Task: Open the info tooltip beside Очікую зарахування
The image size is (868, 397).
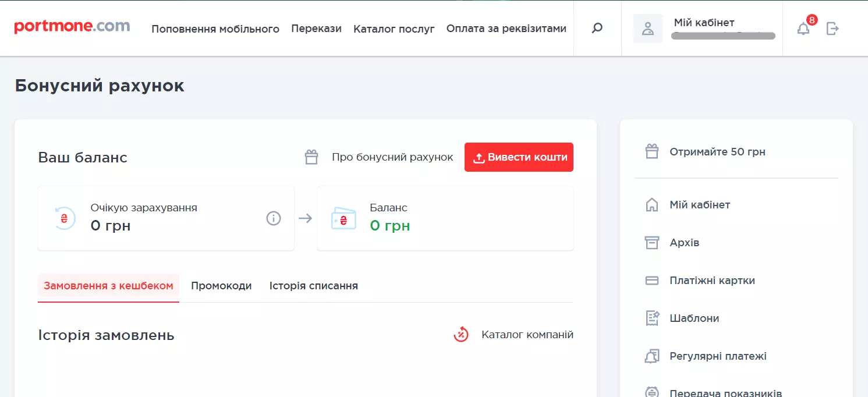Action: [273, 218]
